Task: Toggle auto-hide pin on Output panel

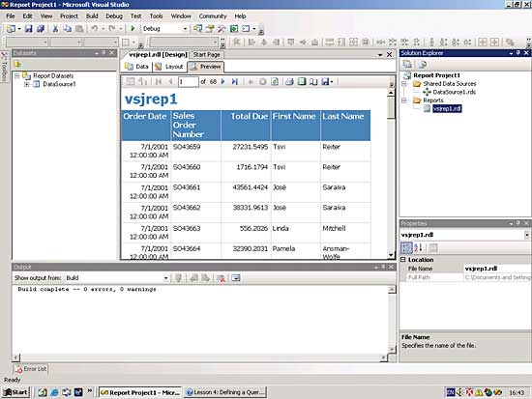Action: click(383, 267)
